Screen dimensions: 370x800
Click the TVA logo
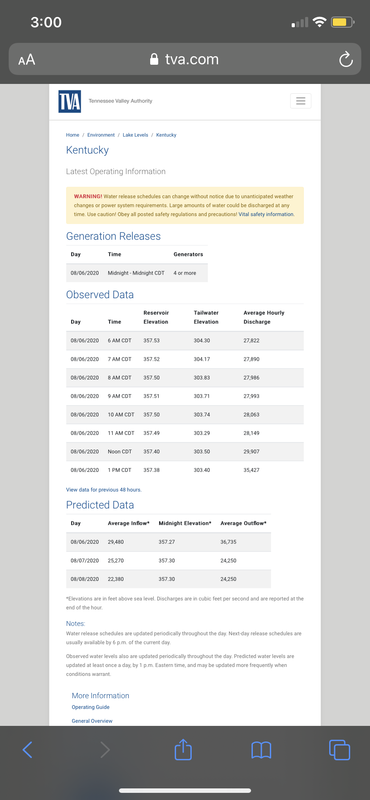click(x=69, y=101)
